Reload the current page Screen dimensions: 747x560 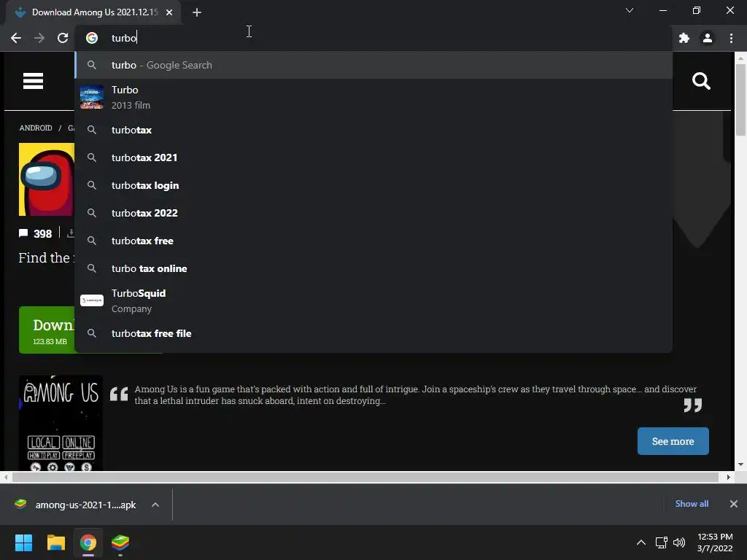[63, 38]
